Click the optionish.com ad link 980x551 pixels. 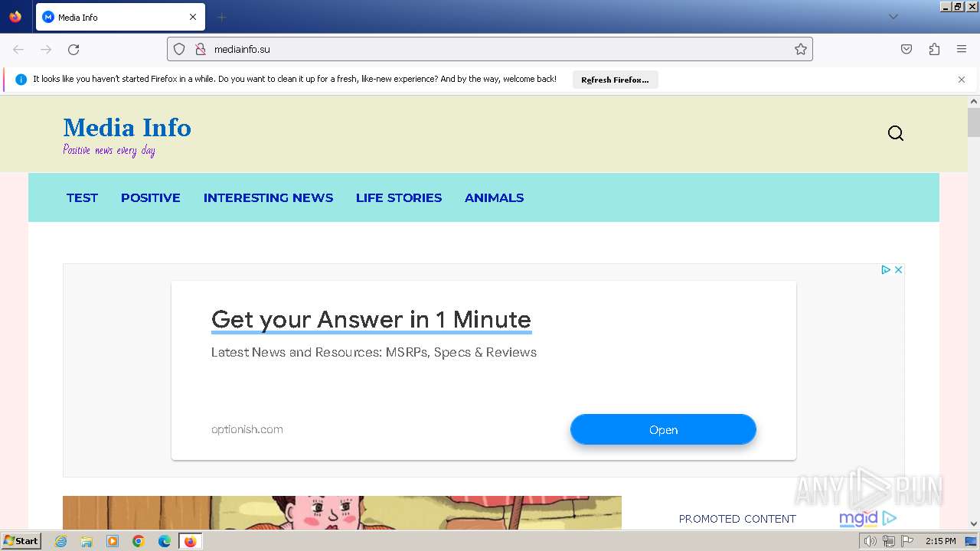coord(247,429)
